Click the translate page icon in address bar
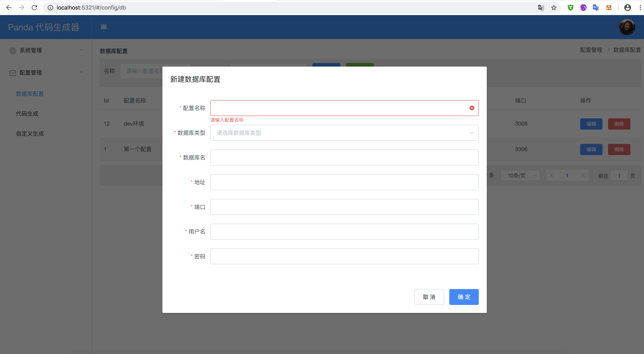 [541, 8]
